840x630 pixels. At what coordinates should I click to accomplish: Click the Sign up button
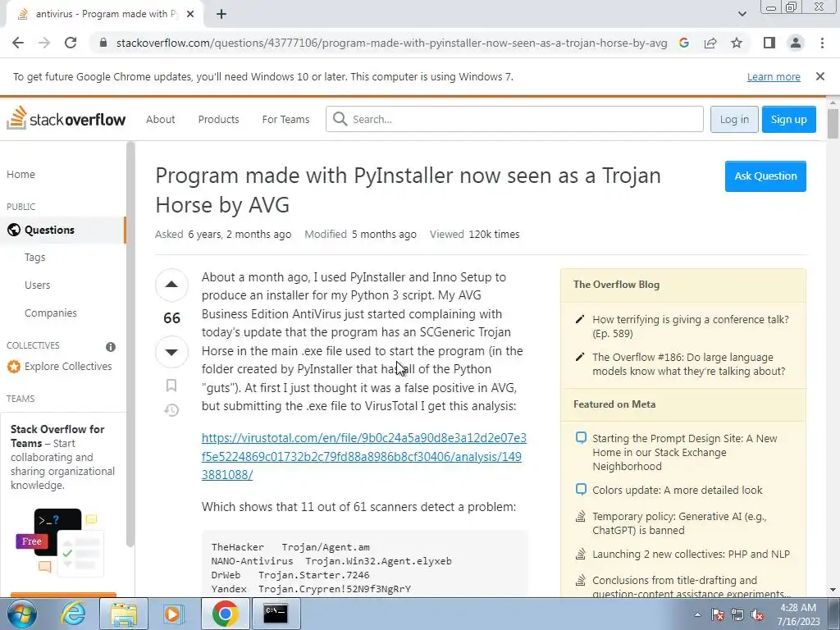tap(788, 119)
